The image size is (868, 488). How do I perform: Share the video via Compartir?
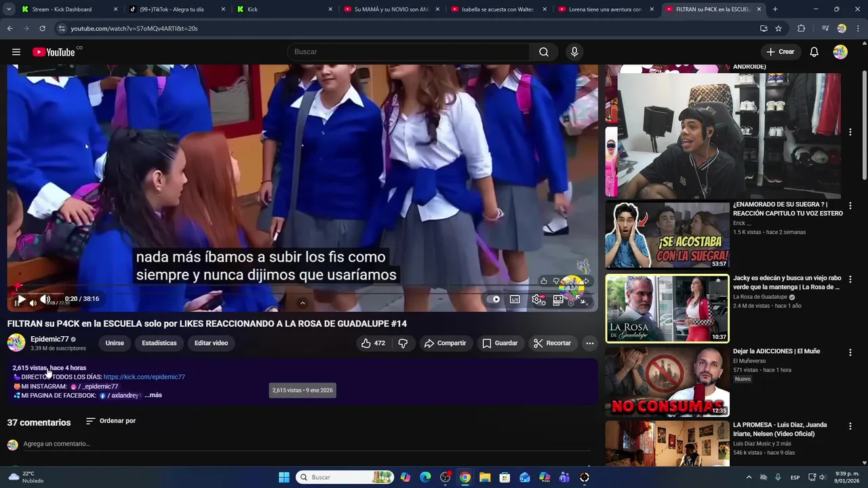click(445, 343)
